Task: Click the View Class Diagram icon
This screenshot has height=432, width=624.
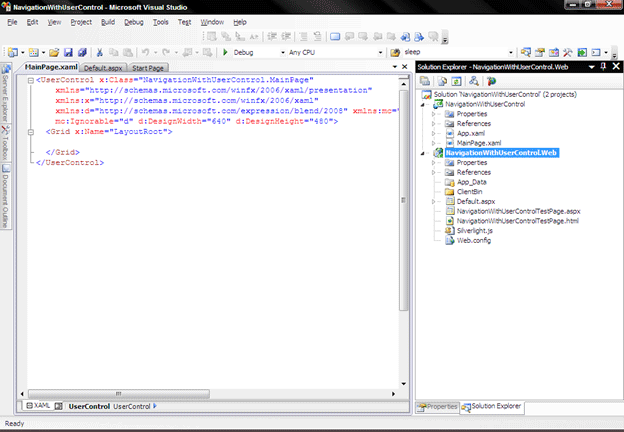Action: pos(474,81)
